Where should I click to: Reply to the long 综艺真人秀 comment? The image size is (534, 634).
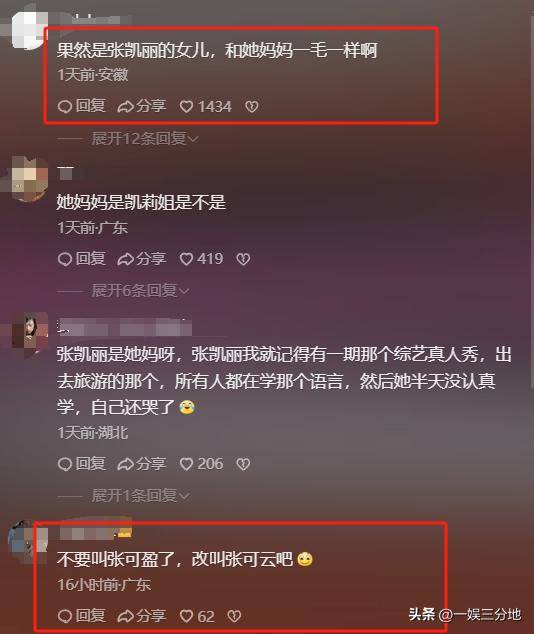(82, 464)
